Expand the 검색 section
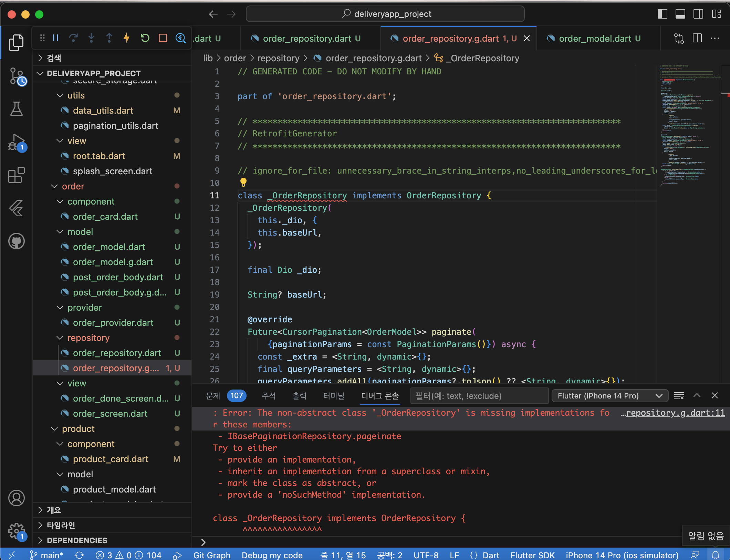Viewport: 730px width, 560px height. click(x=113, y=58)
